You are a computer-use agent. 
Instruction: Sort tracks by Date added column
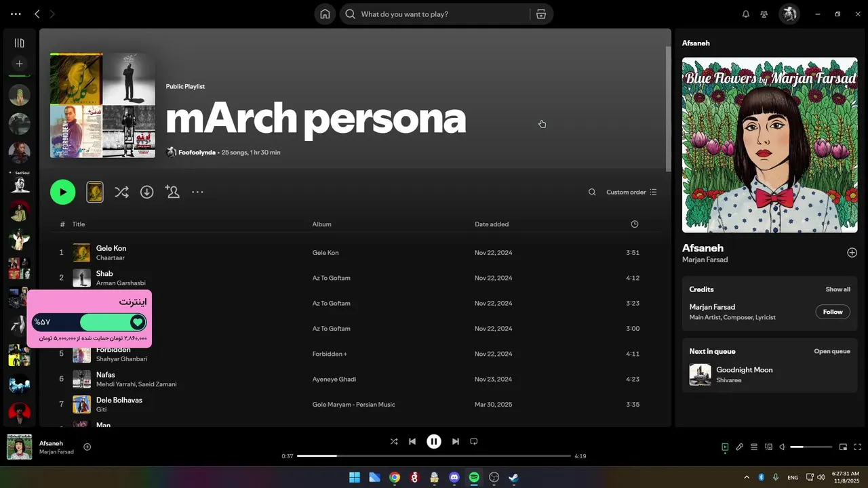pyautogui.click(x=492, y=224)
